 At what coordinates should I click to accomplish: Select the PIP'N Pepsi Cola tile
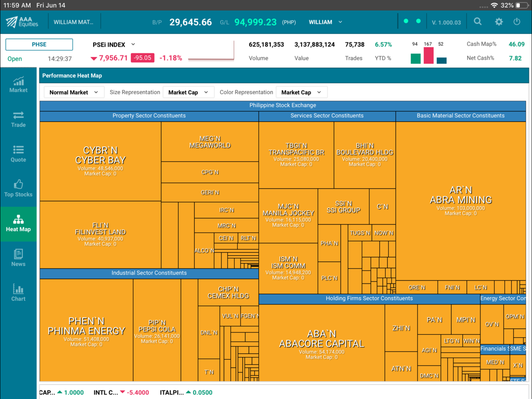[157, 330]
